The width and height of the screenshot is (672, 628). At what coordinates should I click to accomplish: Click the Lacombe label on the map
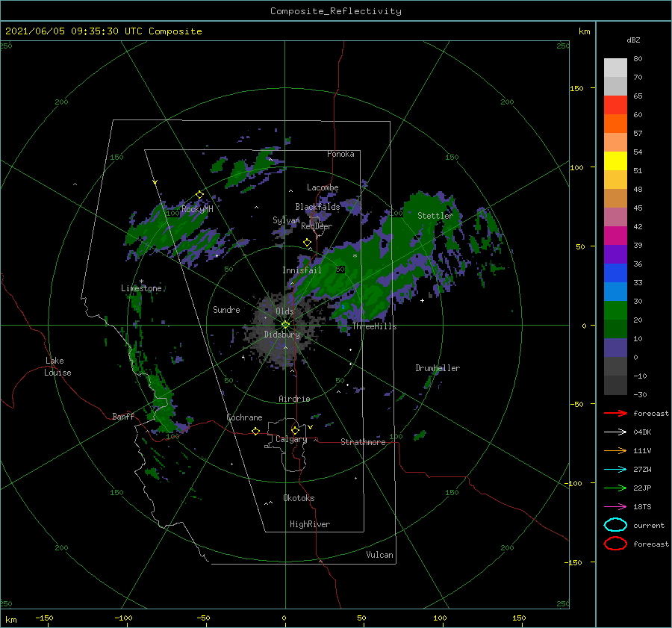(323, 187)
